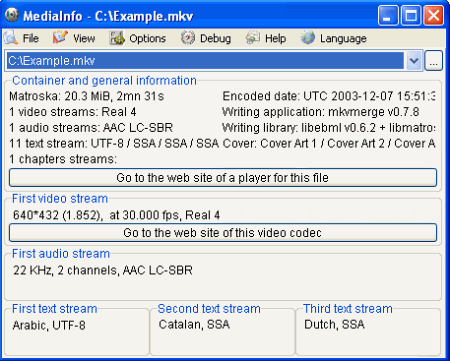
Task: Open the Debug menu
Action: [215, 38]
